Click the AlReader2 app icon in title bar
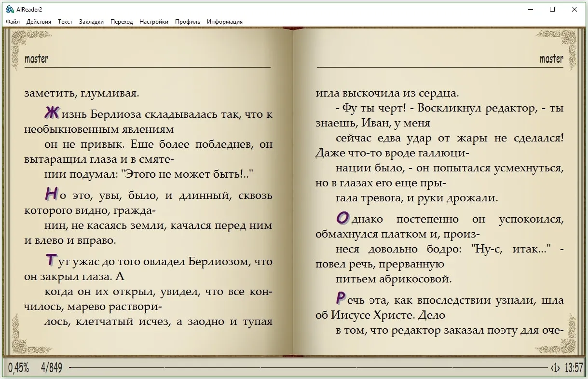 (9, 9)
